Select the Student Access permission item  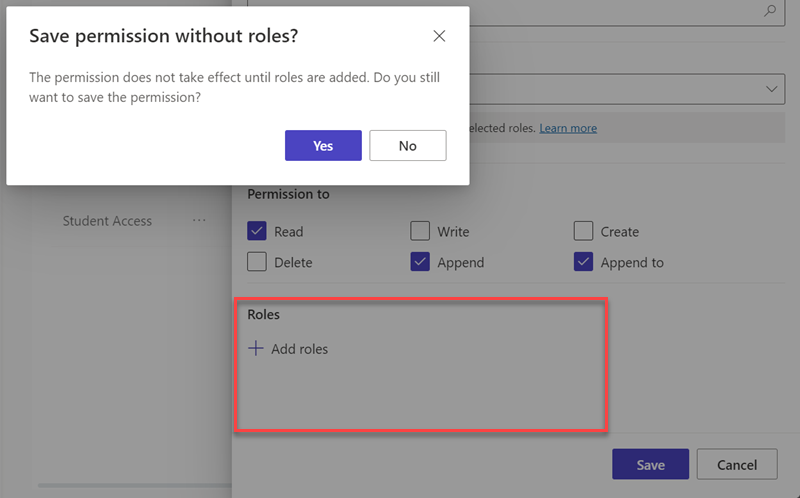pyautogui.click(x=107, y=221)
